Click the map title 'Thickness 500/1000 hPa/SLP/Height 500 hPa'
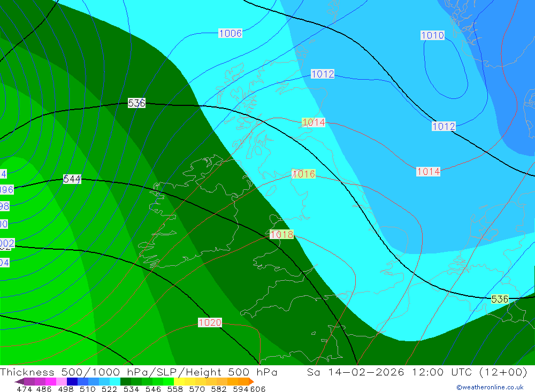The width and height of the screenshot is (535, 392). click(x=139, y=372)
